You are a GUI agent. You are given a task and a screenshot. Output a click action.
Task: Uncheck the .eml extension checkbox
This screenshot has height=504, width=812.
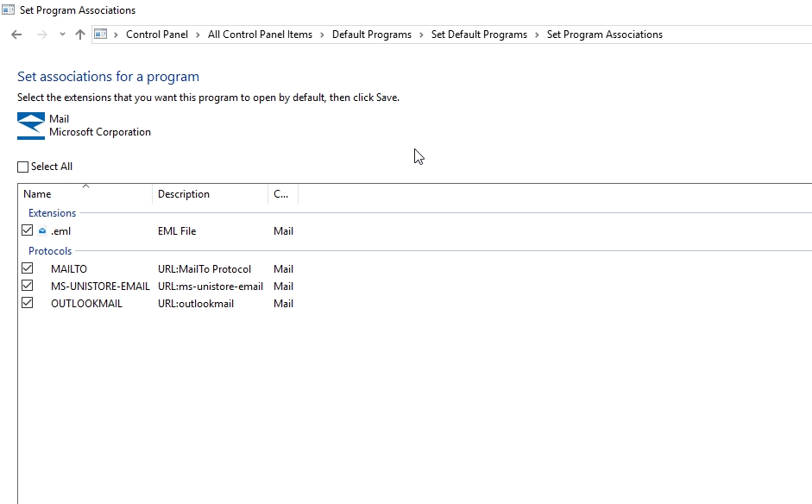tap(28, 230)
